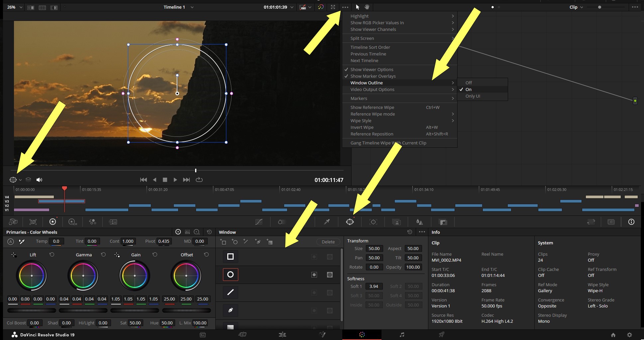The width and height of the screenshot is (644, 340).
Task: Expand the Highlight submenu
Action: (400, 16)
